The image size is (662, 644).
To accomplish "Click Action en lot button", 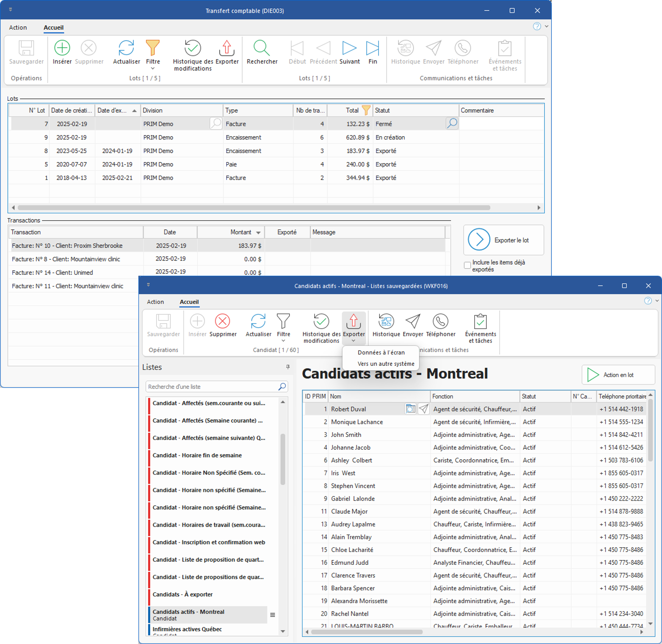I will pos(618,375).
